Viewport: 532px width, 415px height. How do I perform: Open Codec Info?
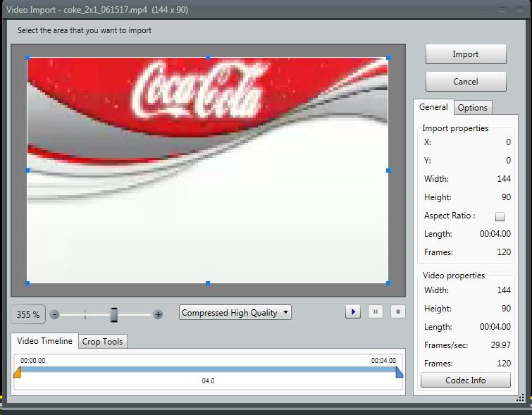click(x=466, y=380)
